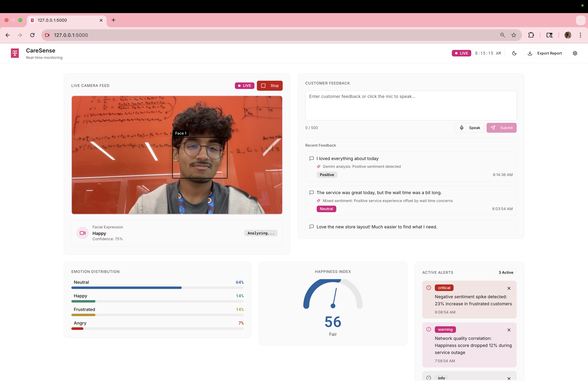Open settings via the gear icon
Screen dimensions: 588x381
pos(575,53)
